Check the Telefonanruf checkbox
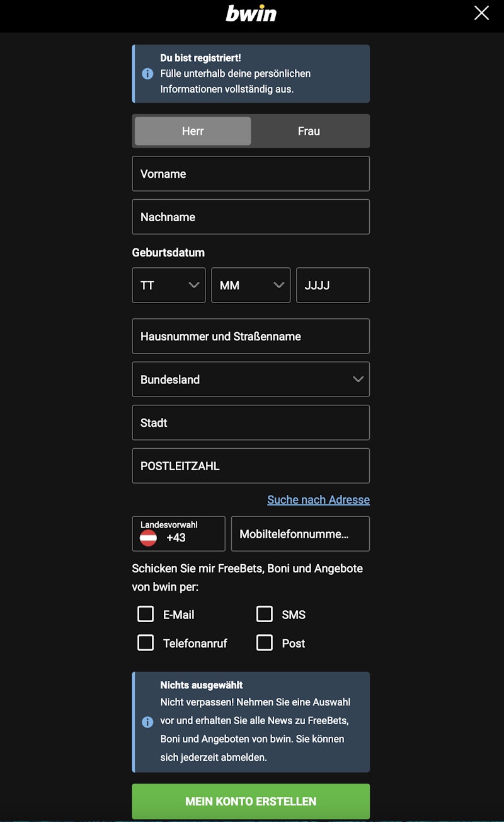 tap(146, 642)
